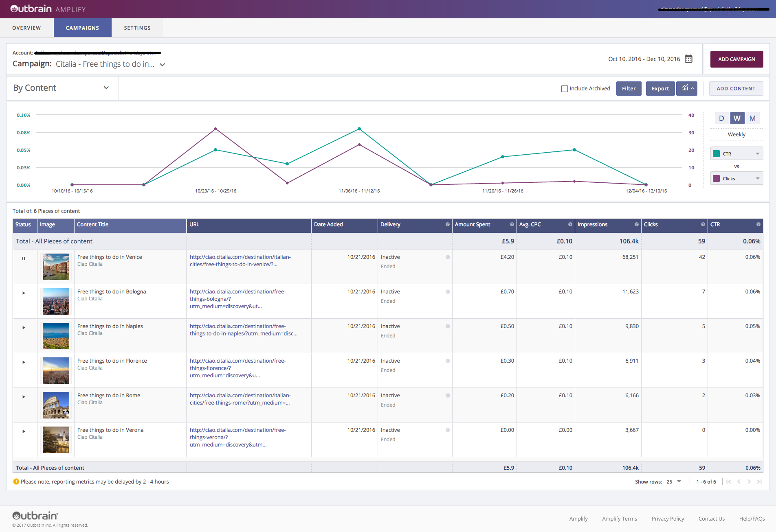Go to the previous page of results
The image size is (776, 532).
tap(739, 482)
